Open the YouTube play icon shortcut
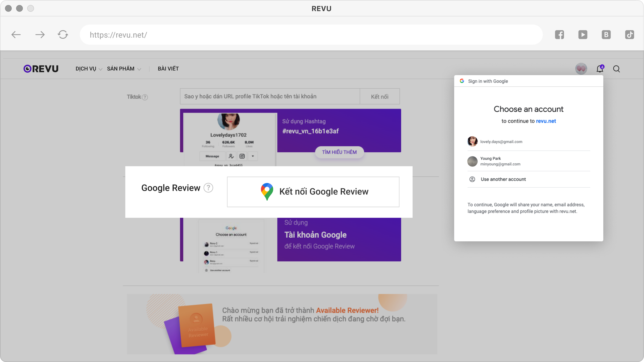644x362 pixels. click(x=583, y=35)
